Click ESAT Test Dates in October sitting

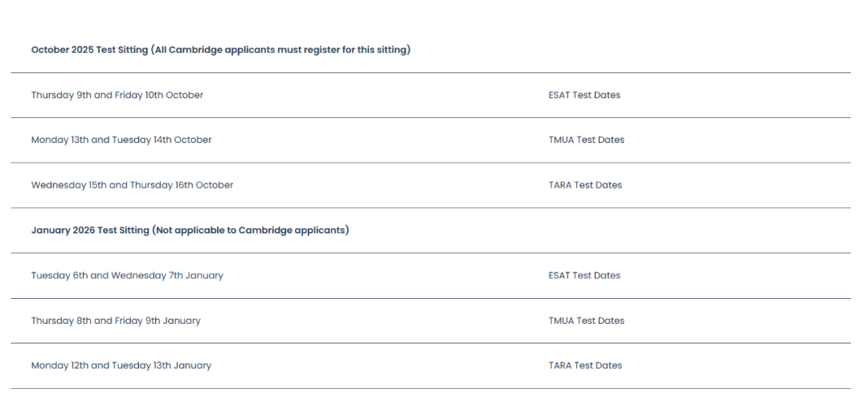click(584, 95)
